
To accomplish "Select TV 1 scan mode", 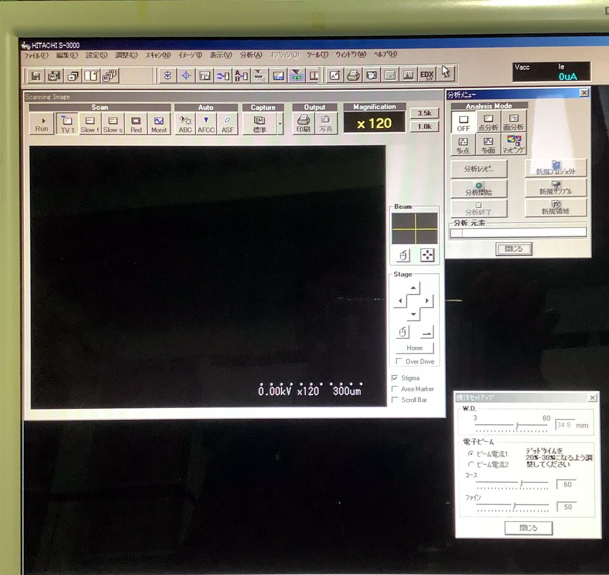I will [67, 124].
